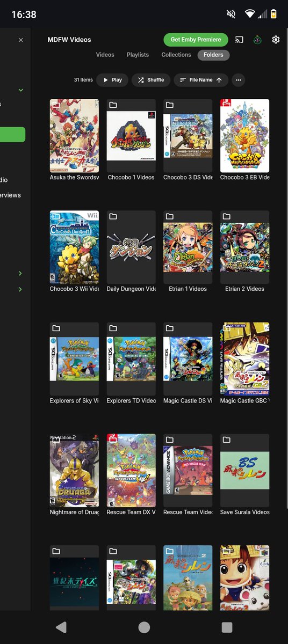This screenshot has width=288, height=644.
Task: Open the settings gear icon
Action: click(276, 40)
